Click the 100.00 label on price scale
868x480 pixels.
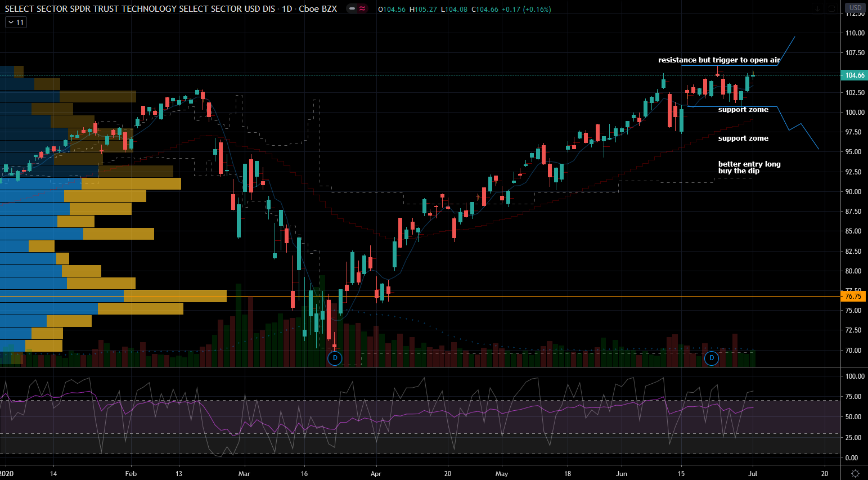click(x=855, y=113)
